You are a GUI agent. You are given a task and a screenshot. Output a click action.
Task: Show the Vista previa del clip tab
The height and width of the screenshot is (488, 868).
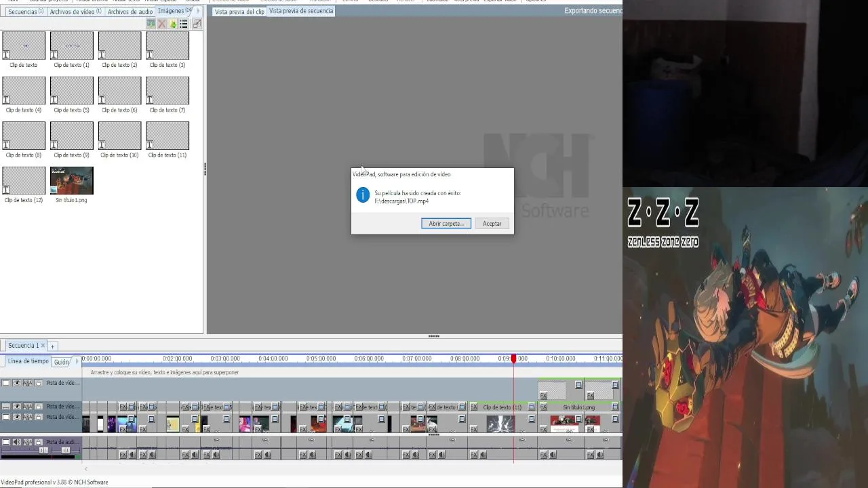coord(239,12)
